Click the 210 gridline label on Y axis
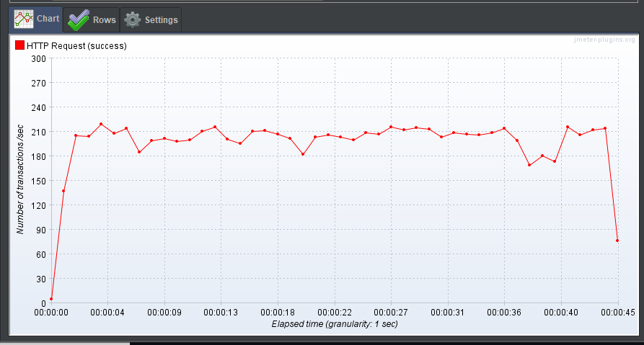 click(x=39, y=132)
